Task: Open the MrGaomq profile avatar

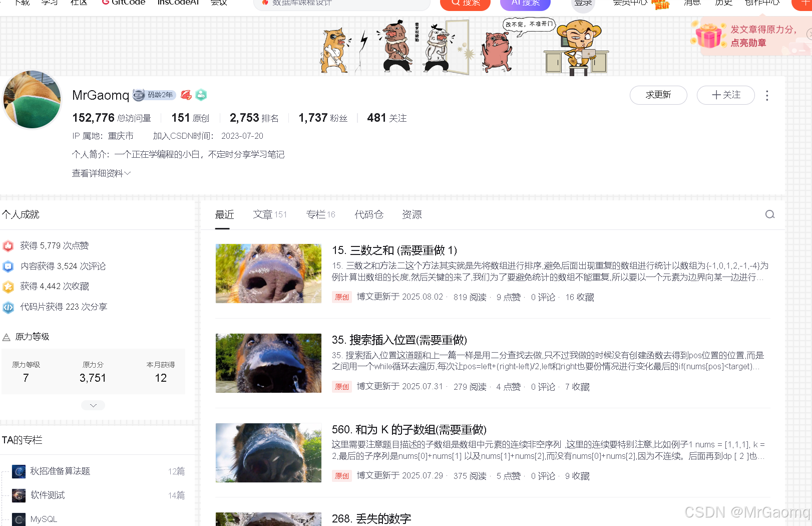Action: (32, 100)
